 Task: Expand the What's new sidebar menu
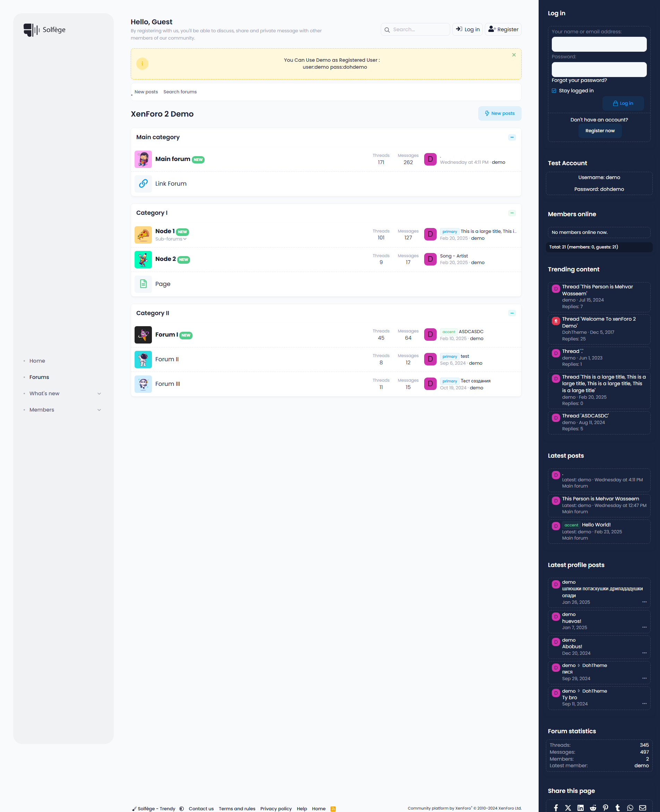[x=99, y=394]
